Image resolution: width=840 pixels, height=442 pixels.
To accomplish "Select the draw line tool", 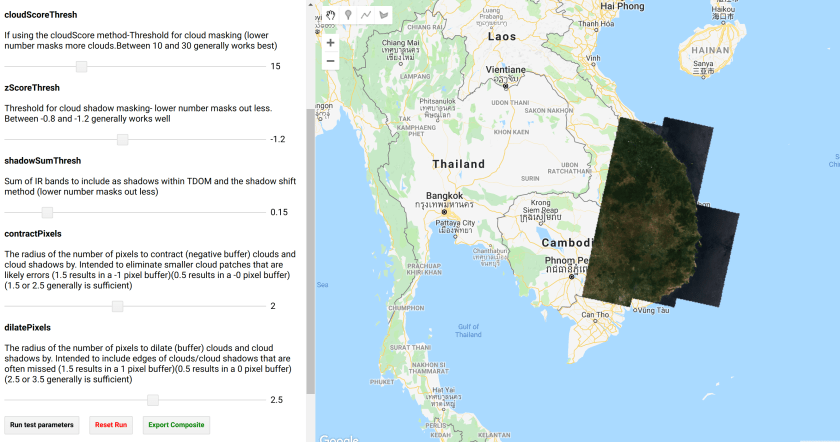I will (x=366, y=16).
